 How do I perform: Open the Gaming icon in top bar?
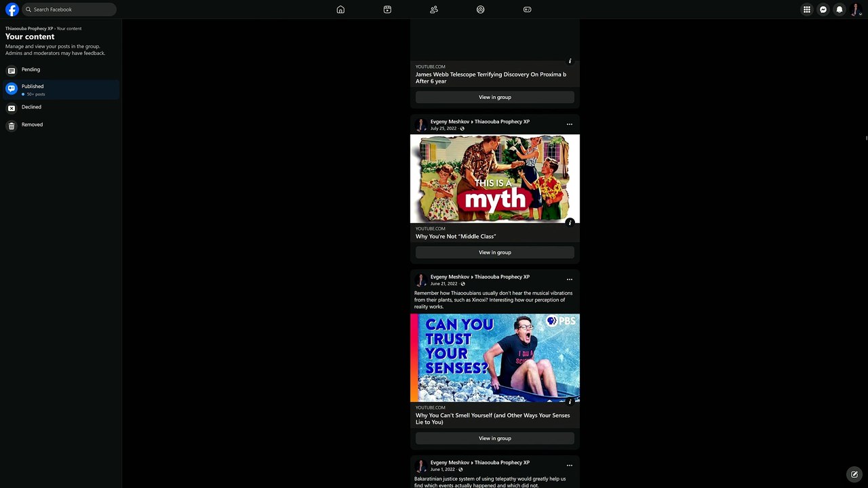click(x=527, y=9)
